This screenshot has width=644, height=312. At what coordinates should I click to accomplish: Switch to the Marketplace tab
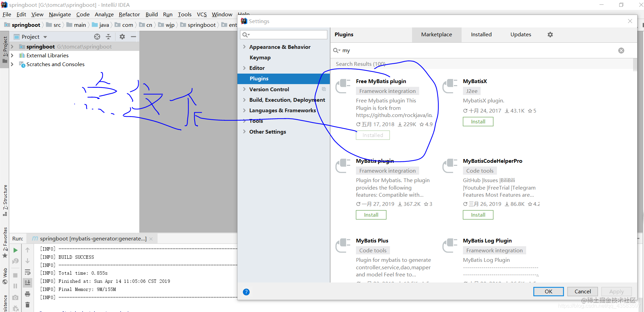[436, 35]
